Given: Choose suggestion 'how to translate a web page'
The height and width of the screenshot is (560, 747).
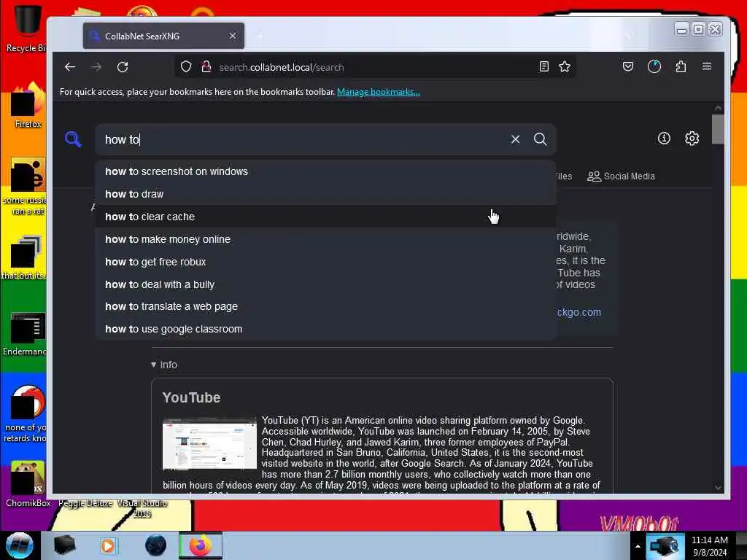Looking at the screenshot, I should [325, 306].
